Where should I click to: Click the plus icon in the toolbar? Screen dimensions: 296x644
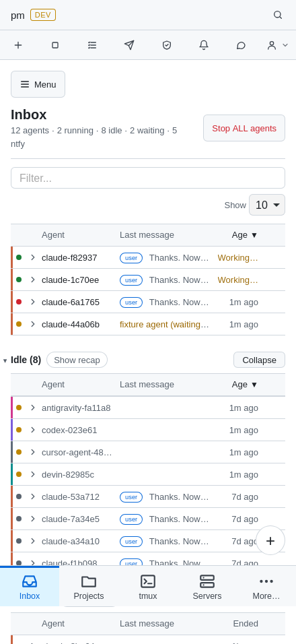(18, 45)
